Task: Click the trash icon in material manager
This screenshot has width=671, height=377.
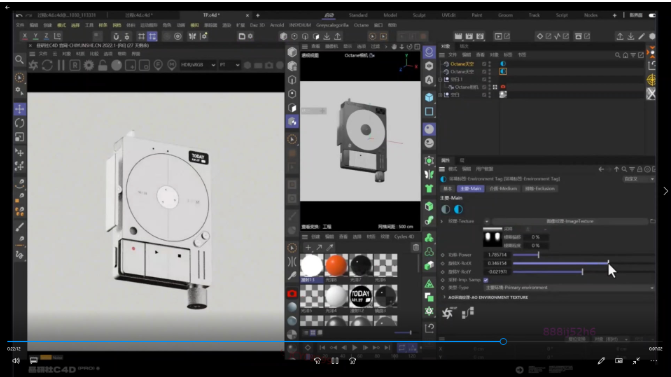Action: click(416, 247)
